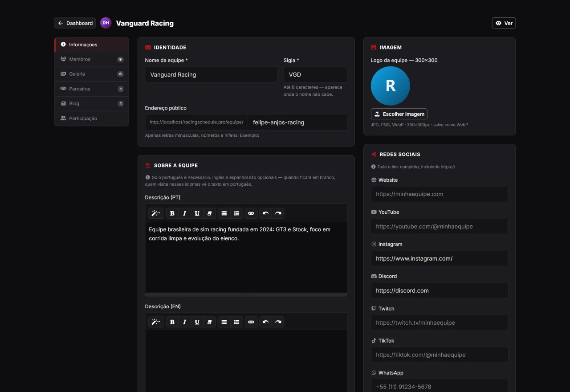Click Bold in the Descrição (PT) toolbar
The height and width of the screenshot is (392, 570).
point(172,213)
